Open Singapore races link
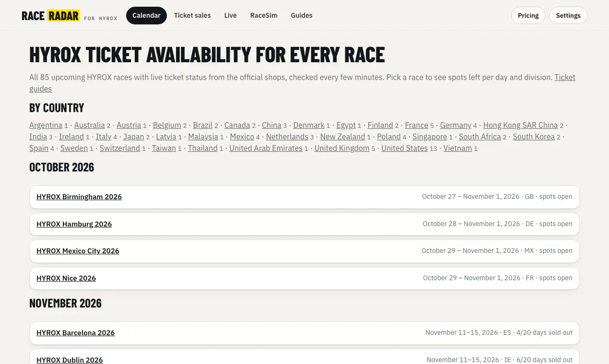This screenshot has width=609, height=364. tap(430, 136)
